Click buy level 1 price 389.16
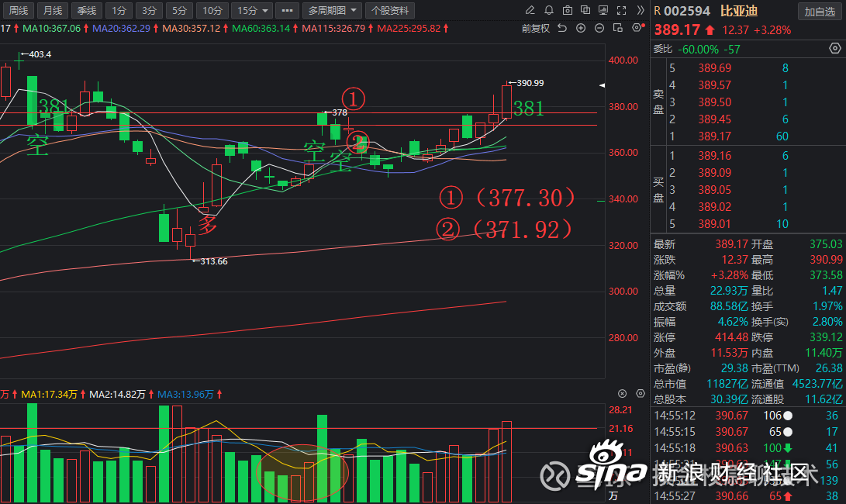 714,156
